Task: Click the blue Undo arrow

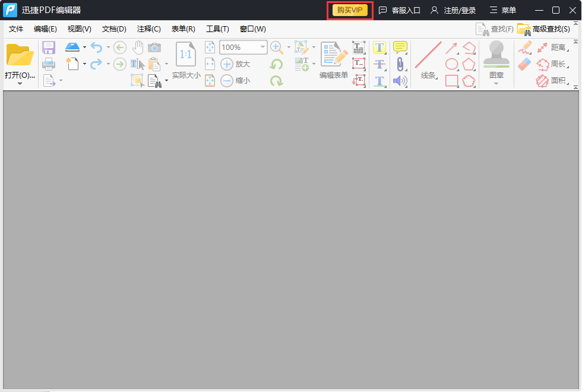Action: click(x=96, y=47)
